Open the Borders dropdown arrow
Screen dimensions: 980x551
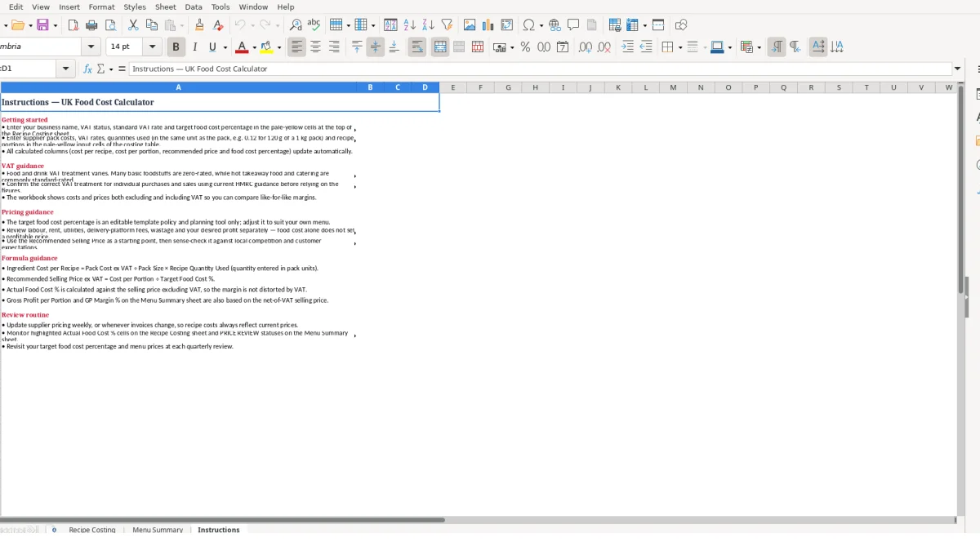[679, 47]
